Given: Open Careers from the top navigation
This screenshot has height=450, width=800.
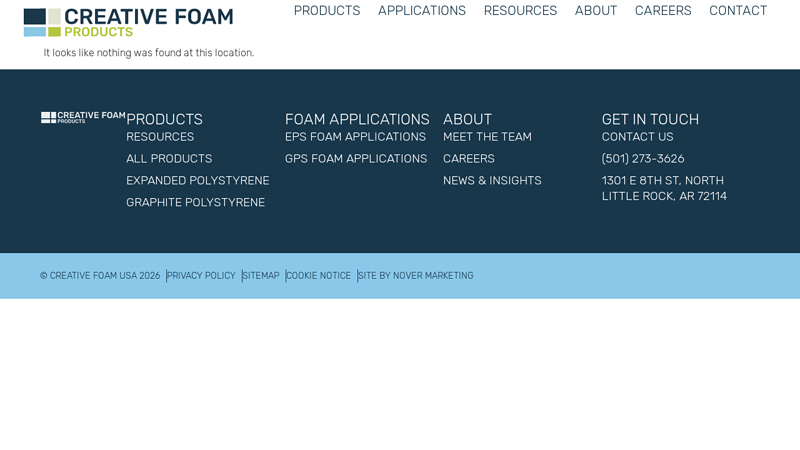Looking at the screenshot, I should 662,11.
